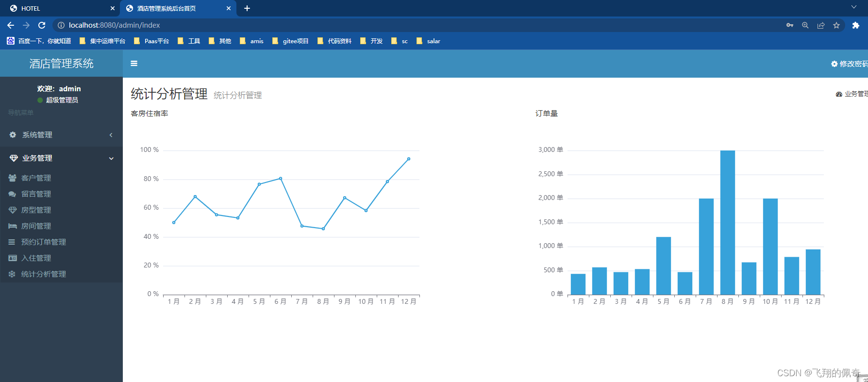Open the 开发 bookmark folder

371,41
